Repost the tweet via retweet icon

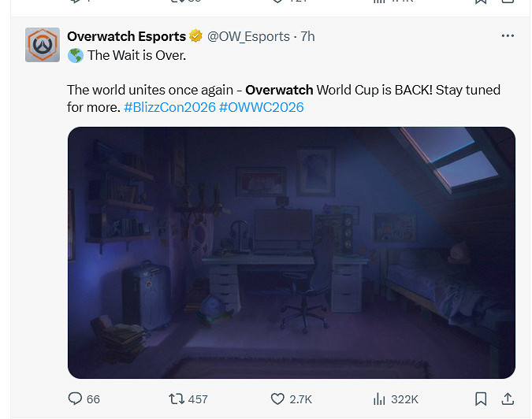coord(177,399)
